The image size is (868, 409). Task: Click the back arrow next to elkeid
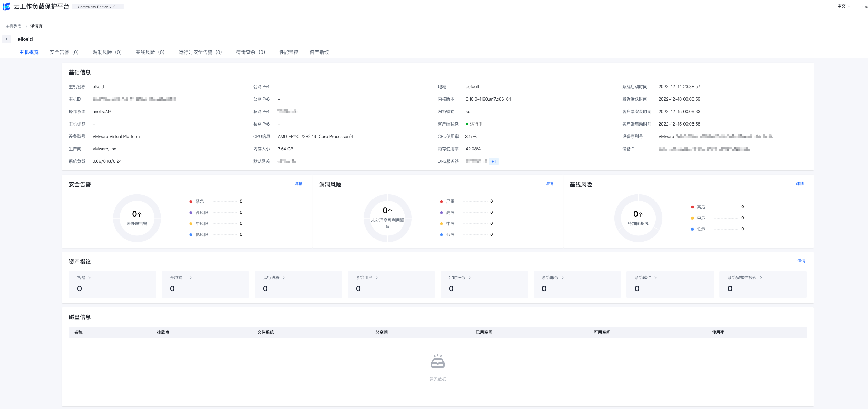(x=7, y=39)
